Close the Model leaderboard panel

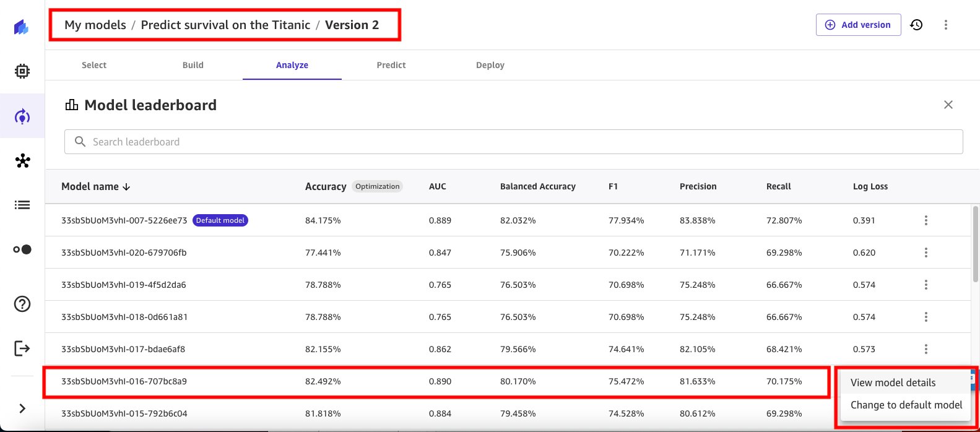[948, 105]
